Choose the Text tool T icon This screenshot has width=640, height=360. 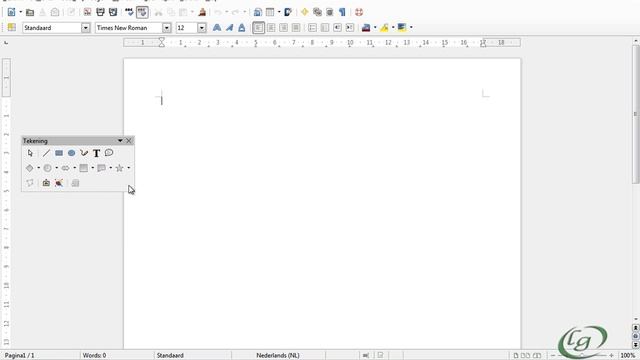tap(96, 153)
